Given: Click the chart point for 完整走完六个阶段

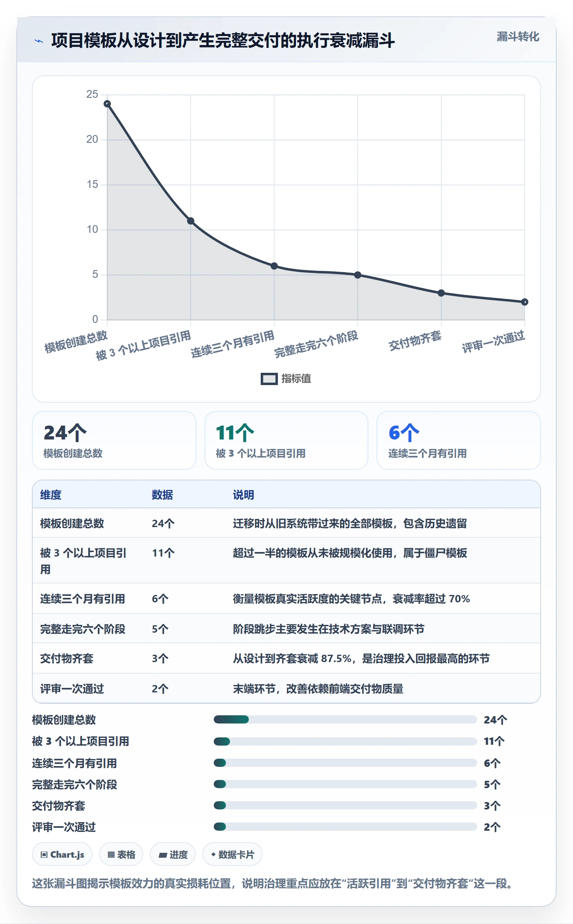Looking at the screenshot, I should point(358,275).
